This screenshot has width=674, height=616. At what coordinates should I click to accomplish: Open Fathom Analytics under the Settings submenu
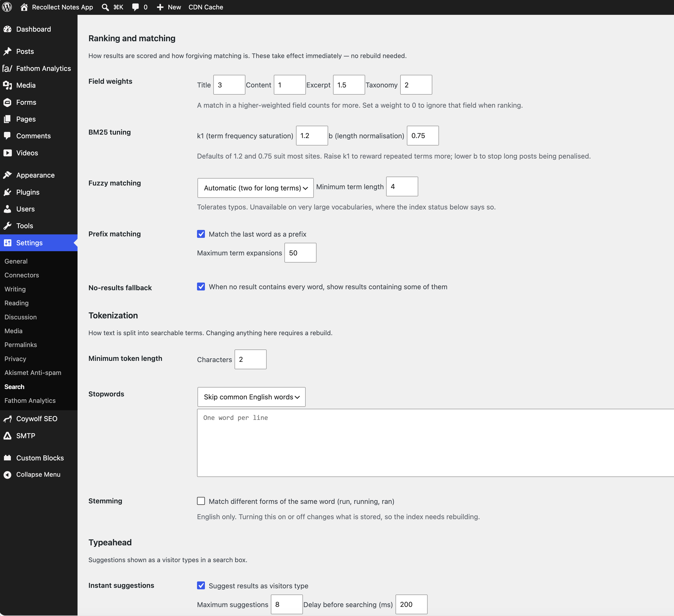(30, 401)
